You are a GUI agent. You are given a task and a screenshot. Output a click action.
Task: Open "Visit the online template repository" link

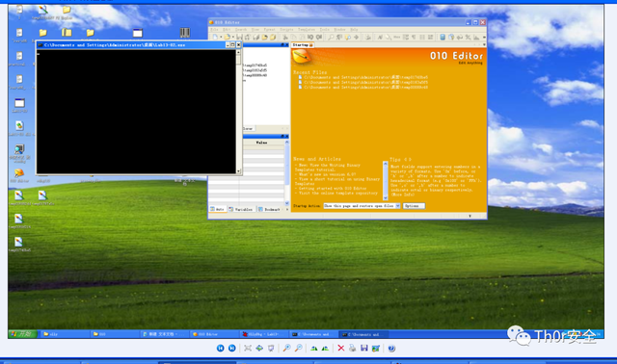pos(338,193)
